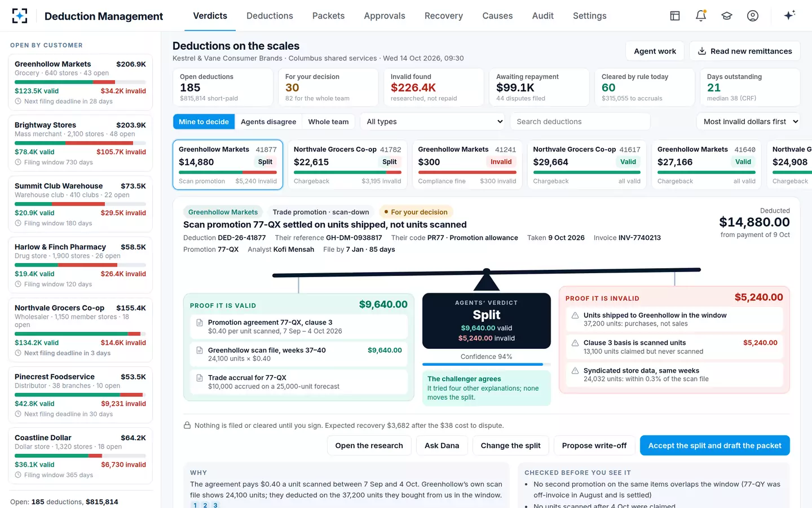
Task: Click the valid/invalid bar in Summit Club Warehouse card
Action: (80, 204)
